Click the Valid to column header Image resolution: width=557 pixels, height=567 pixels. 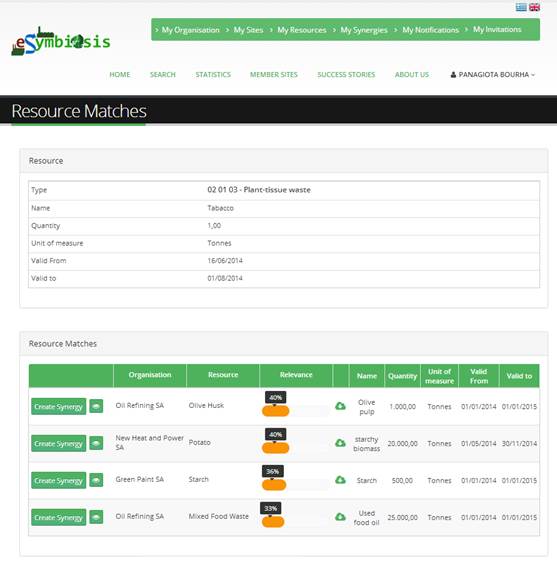pyautogui.click(x=519, y=376)
